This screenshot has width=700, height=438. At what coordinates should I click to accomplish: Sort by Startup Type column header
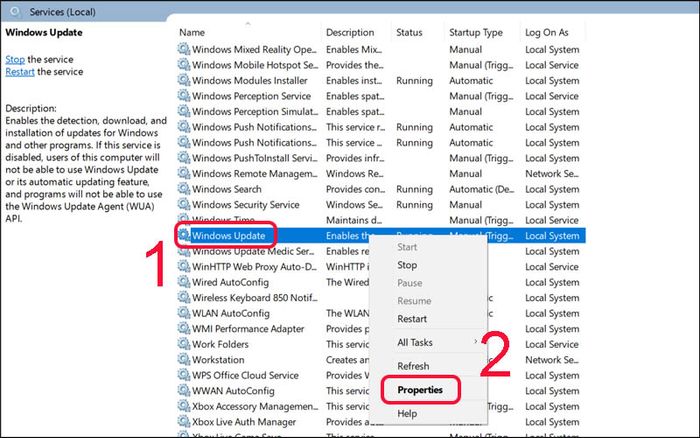click(x=475, y=33)
